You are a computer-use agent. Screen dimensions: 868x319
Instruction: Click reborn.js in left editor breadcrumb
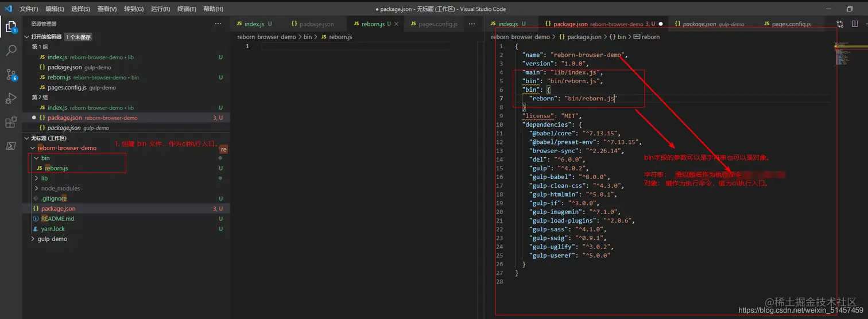tap(340, 37)
